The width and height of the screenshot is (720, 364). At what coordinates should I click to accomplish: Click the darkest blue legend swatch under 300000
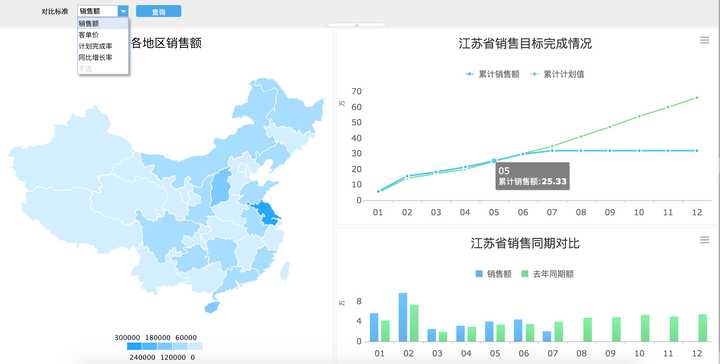[x=134, y=346]
